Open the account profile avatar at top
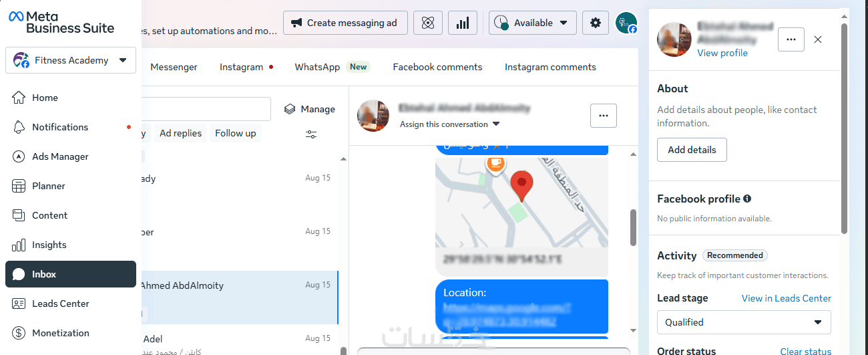Image resolution: width=868 pixels, height=355 pixels. pyautogui.click(x=626, y=23)
